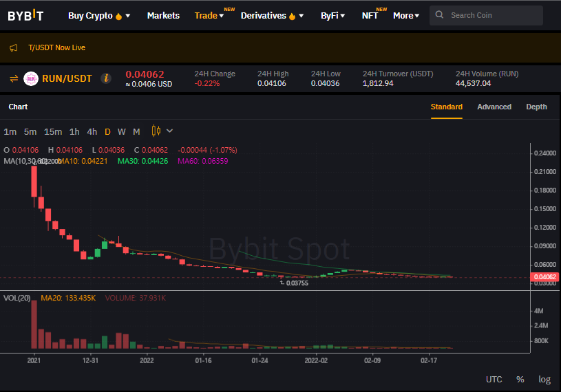
Task: Click the 24H Change value -0.22%
Action: tap(207, 84)
